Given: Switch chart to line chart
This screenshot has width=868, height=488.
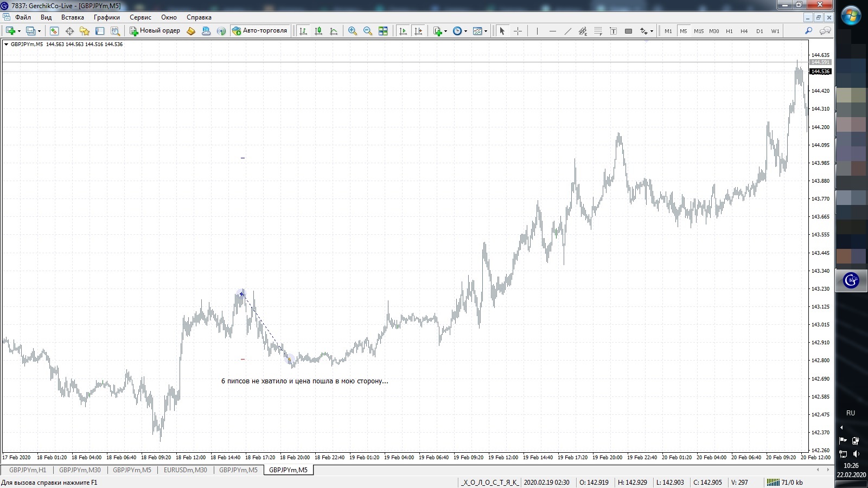Looking at the screenshot, I should [334, 31].
